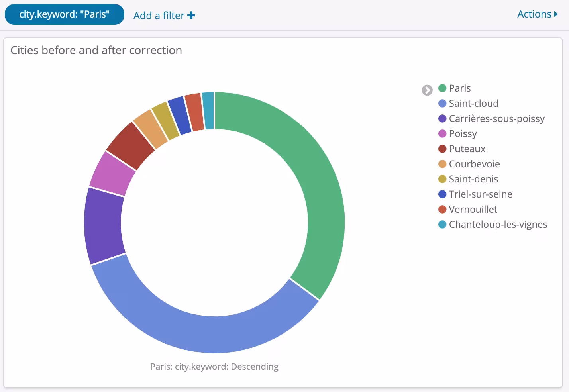Collapse the legend with the arrow toggle
The image size is (569, 392).
tap(427, 90)
